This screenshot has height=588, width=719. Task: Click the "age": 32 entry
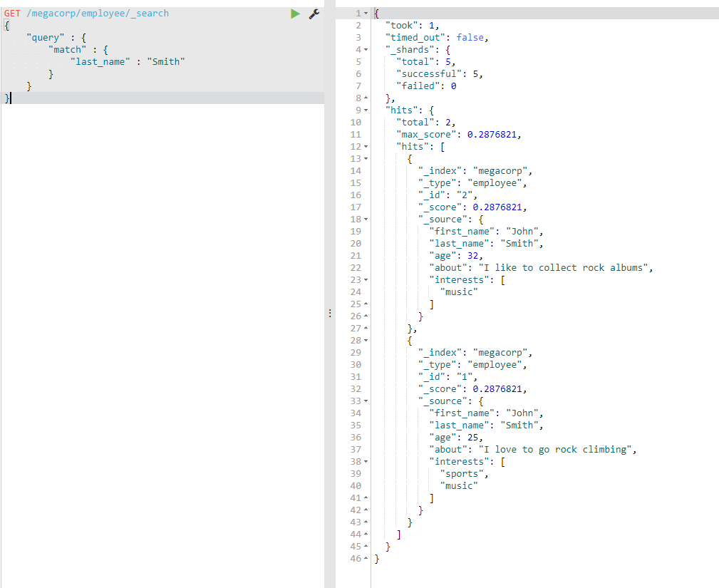[454, 255]
